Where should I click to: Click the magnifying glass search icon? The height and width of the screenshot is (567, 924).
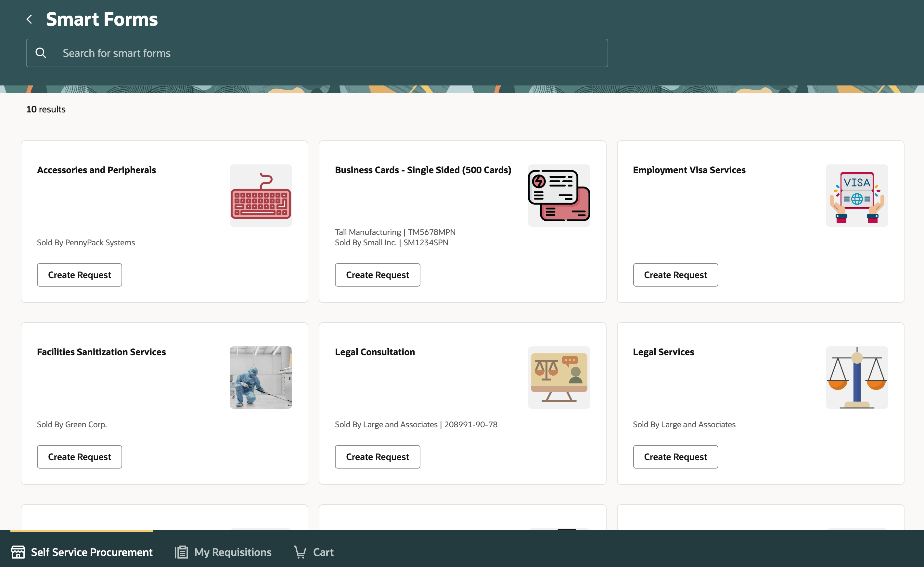click(x=41, y=53)
